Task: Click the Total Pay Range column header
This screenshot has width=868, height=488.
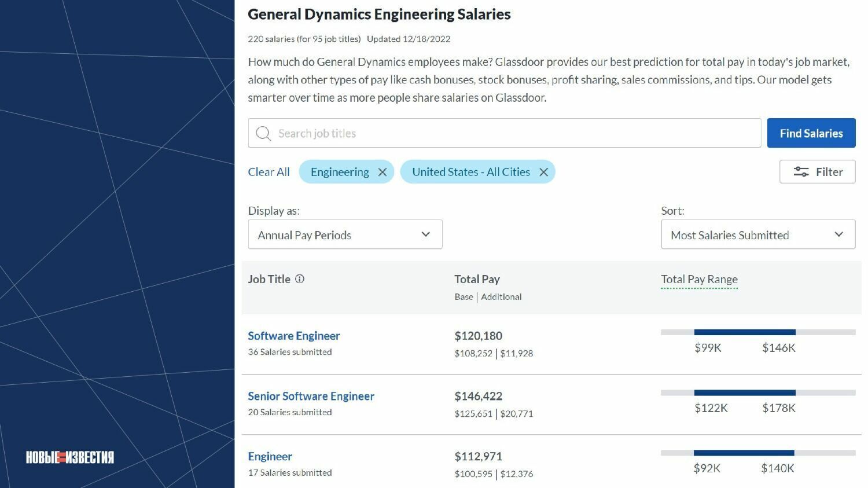Action: (699, 279)
